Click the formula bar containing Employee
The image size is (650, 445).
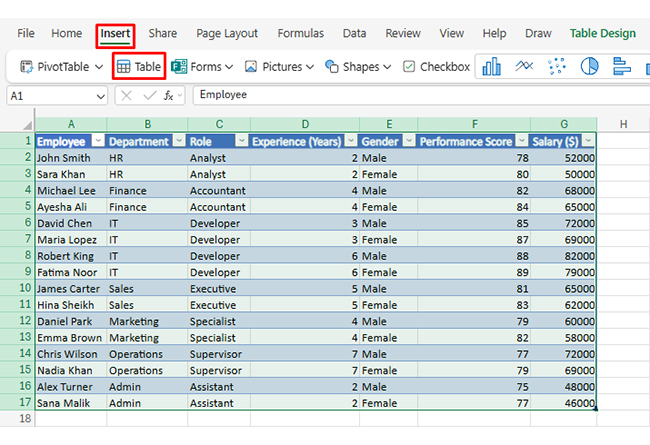(x=400, y=95)
